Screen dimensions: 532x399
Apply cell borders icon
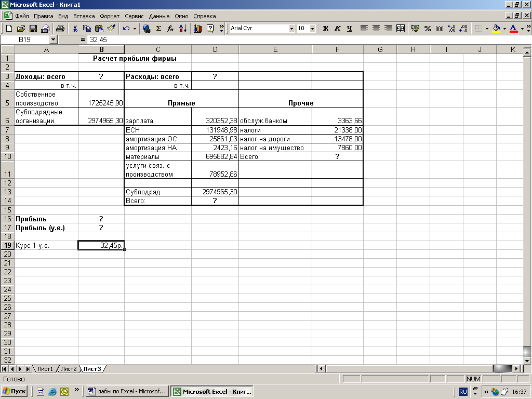pos(478,29)
